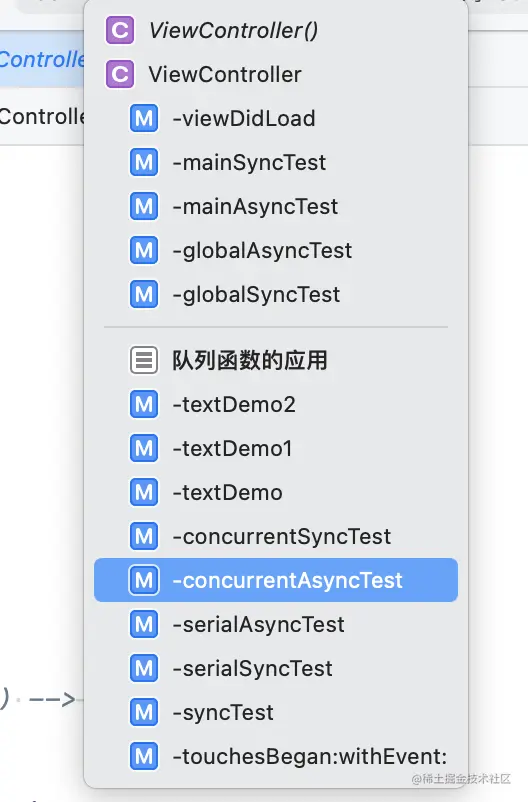Click the class icon next to ViewController
Viewport: 528px width, 802px height.
[120, 74]
